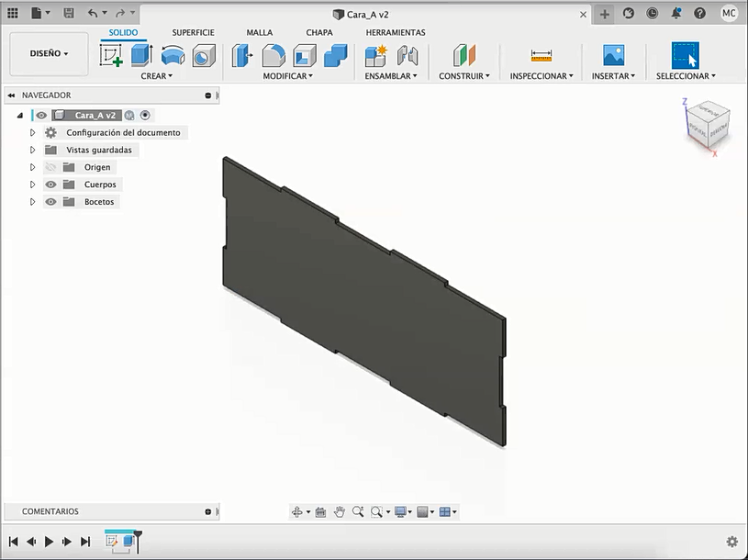The width and height of the screenshot is (748, 560).
Task: Click the ViewCube orientation cube
Action: click(709, 125)
